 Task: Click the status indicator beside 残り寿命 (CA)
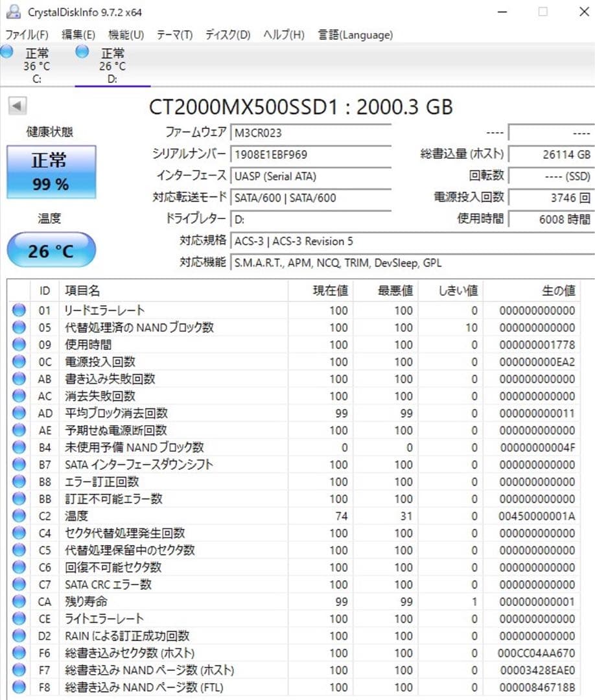click(19, 601)
